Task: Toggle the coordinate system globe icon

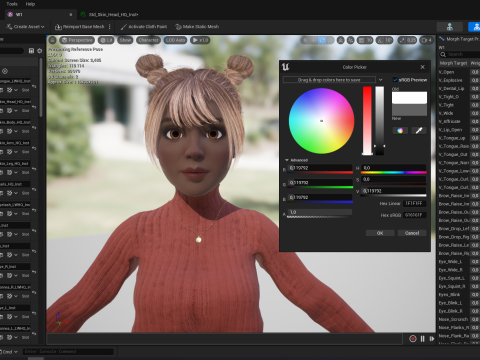Action: [x=340, y=40]
